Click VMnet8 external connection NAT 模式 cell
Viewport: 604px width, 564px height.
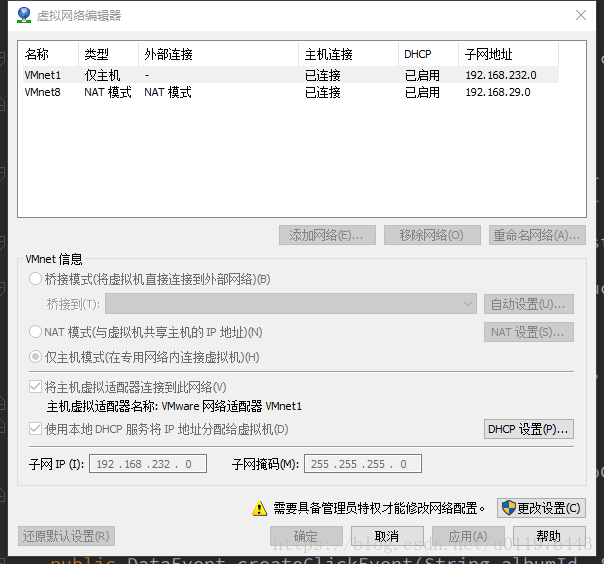click(x=168, y=92)
